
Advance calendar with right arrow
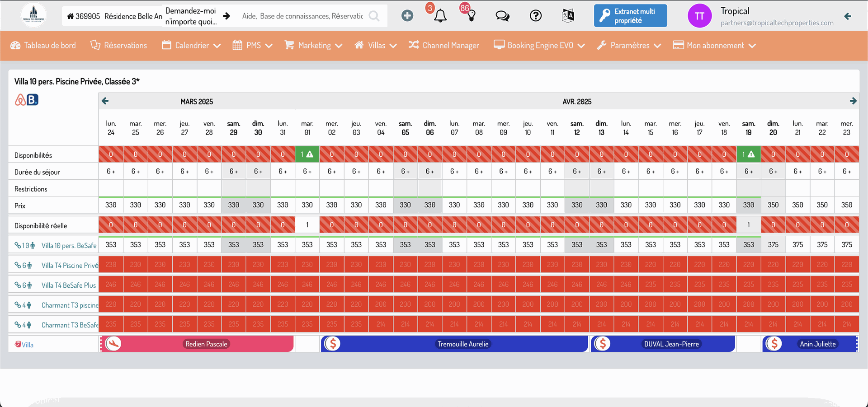click(853, 101)
